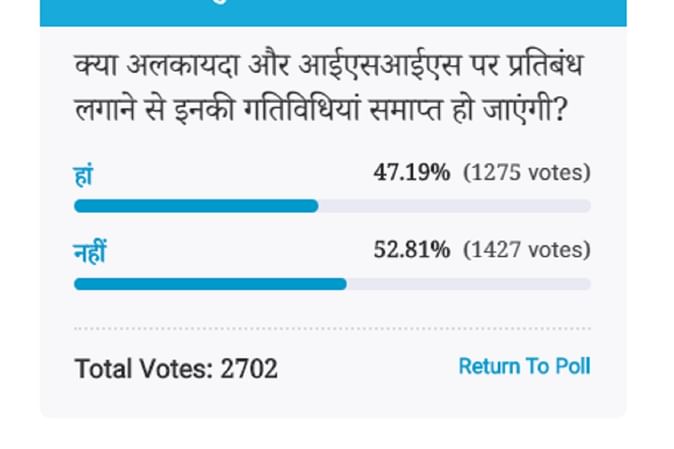
Task: Click the Return To Poll link
Action: coord(524,367)
